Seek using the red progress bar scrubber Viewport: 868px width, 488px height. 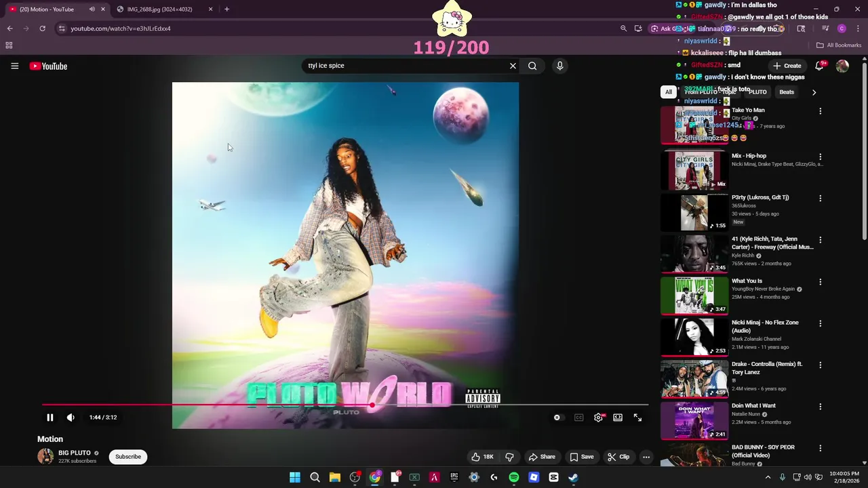click(372, 405)
